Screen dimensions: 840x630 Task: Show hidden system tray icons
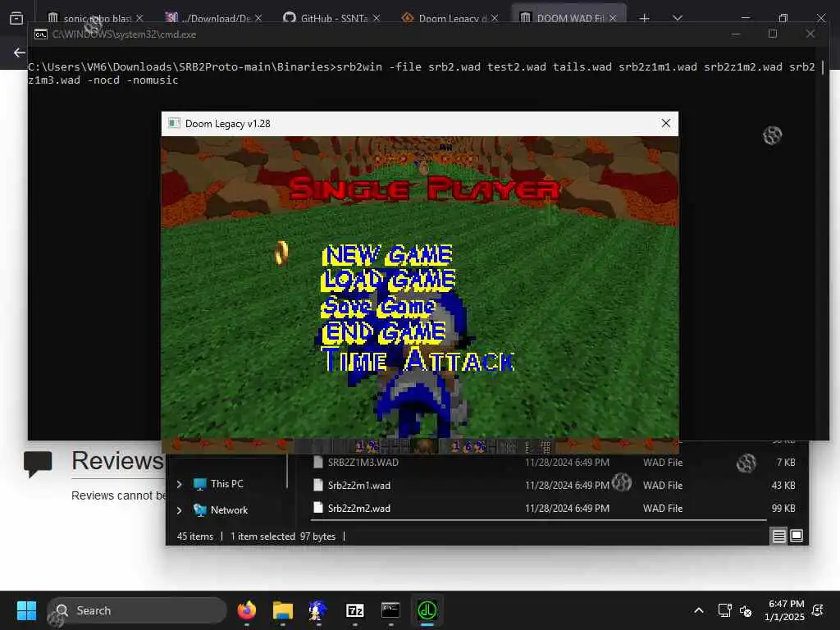click(x=699, y=610)
